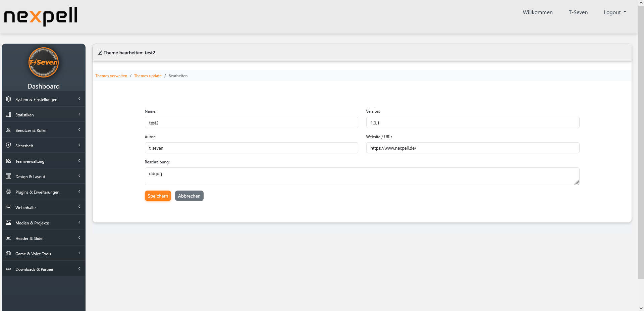Open the Themes verwalten breadcrumb link
This screenshot has height=311, width=644.
coord(111,75)
